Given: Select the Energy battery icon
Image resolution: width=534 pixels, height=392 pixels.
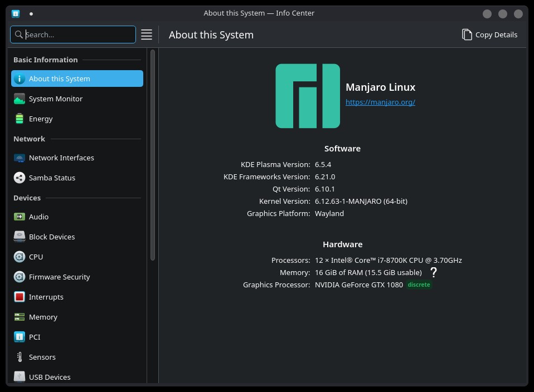Looking at the screenshot, I should coord(20,119).
